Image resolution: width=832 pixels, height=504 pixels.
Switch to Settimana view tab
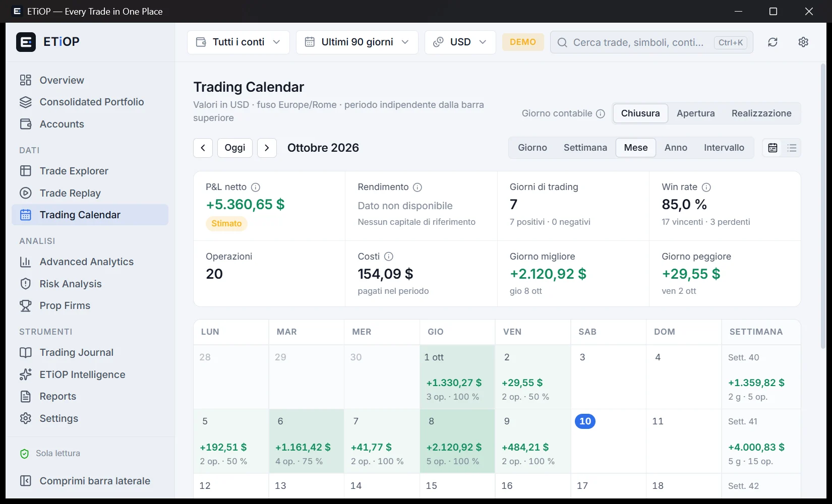pyautogui.click(x=585, y=148)
